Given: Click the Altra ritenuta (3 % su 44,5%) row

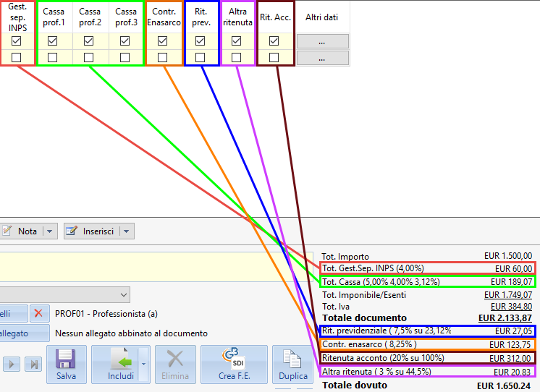Looking at the screenshot, I should pos(427,372).
